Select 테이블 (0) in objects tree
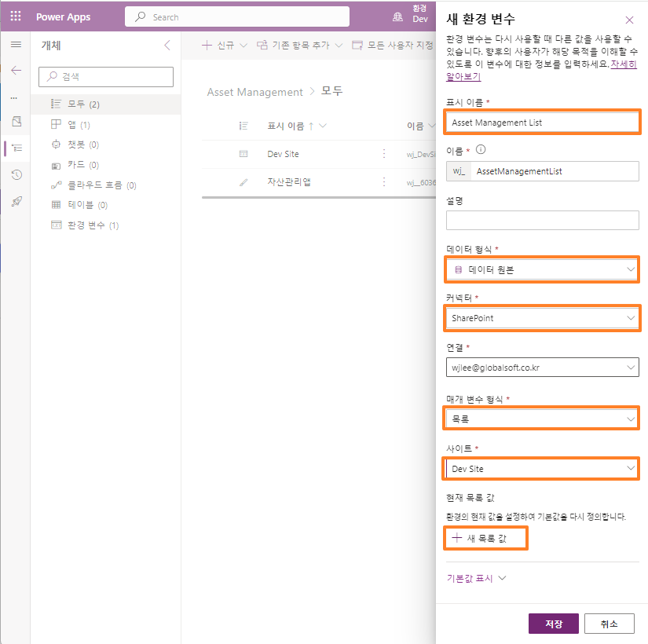Viewport: 648px width, 644px height. tap(105, 205)
